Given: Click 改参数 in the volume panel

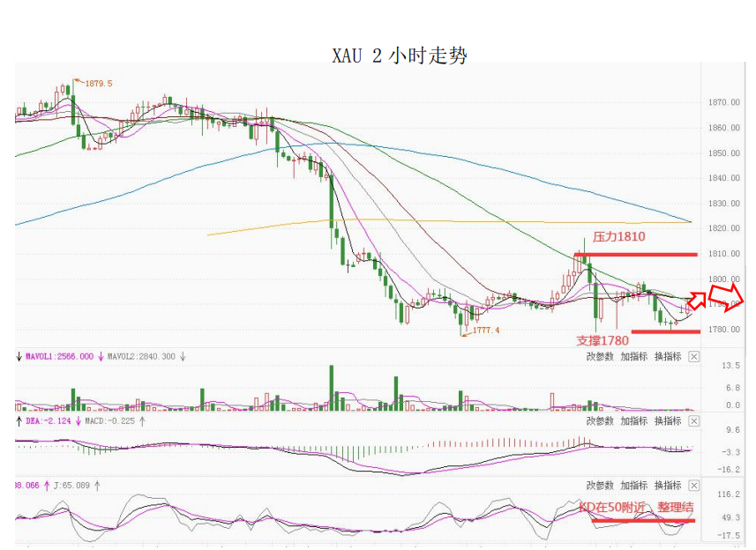Looking at the screenshot, I should tap(600, 357).
